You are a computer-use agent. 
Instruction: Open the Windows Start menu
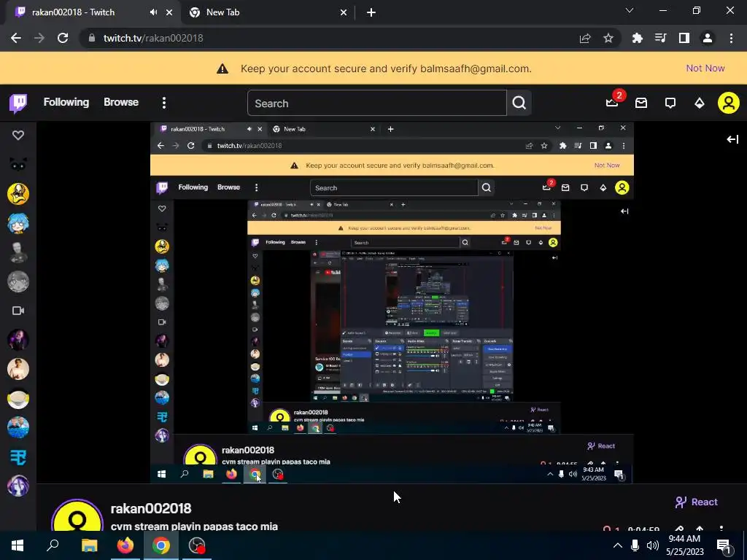(18, 545)
